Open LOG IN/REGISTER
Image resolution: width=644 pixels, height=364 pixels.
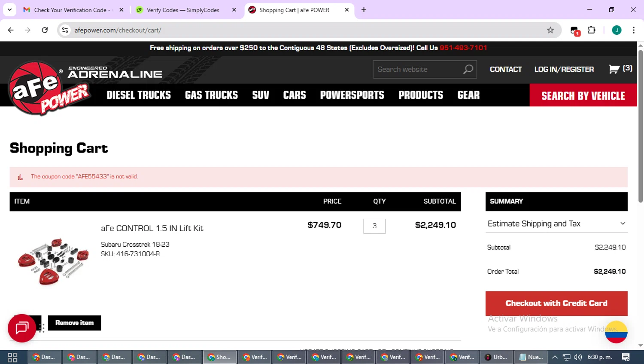pyautogui.click(x=564, y=69)
